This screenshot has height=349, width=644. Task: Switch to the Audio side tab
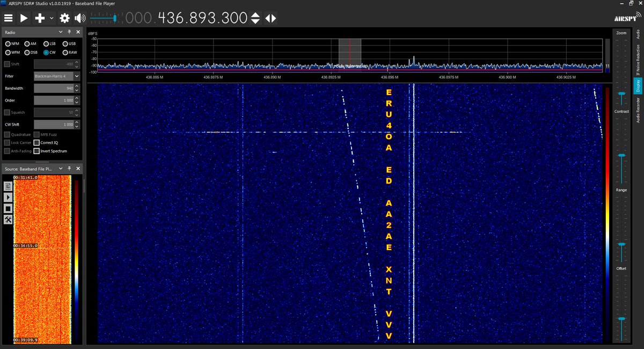pos(638,34)
